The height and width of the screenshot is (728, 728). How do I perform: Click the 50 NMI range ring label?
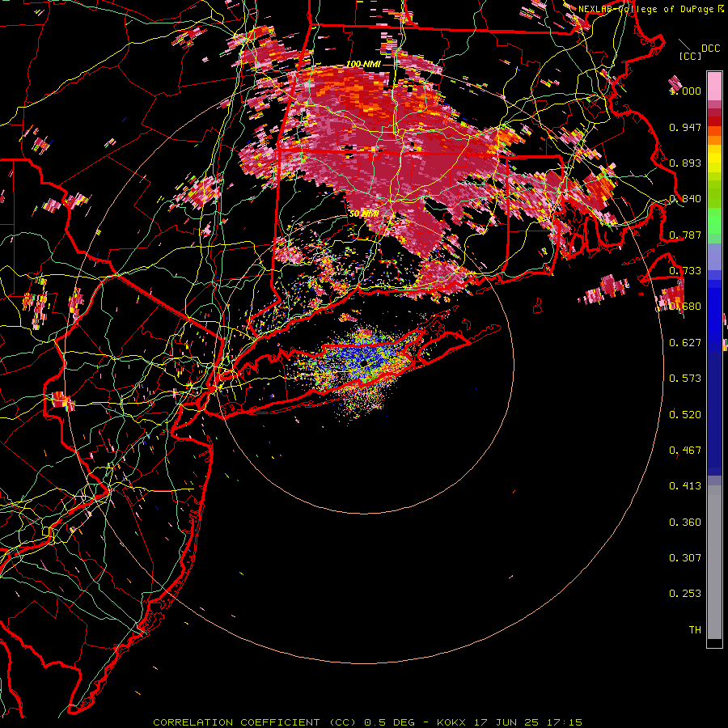(363, 214)
